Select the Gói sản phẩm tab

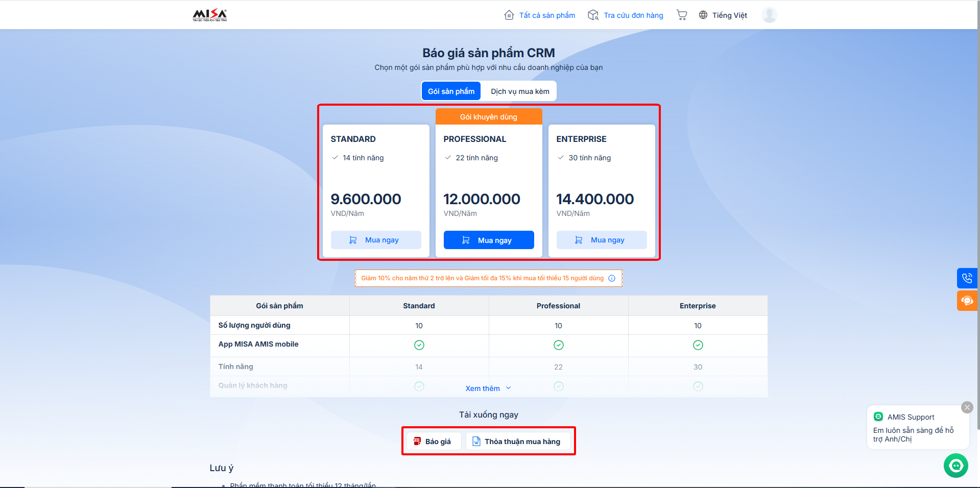tap(451, 91)
